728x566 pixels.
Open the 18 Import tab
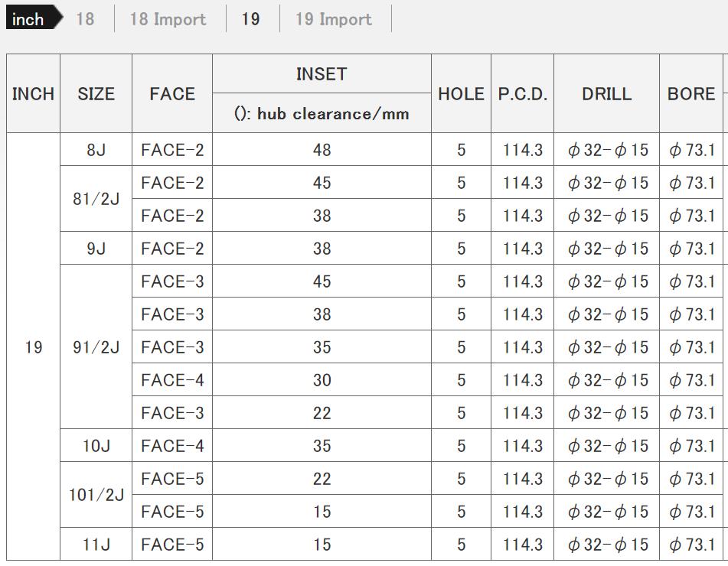(168, 19)
